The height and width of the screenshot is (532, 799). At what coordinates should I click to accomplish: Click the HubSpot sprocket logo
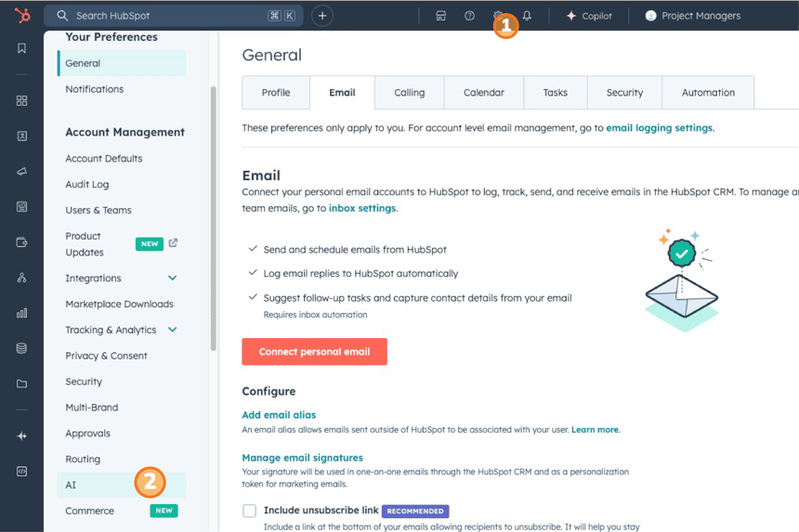(22, 15)
